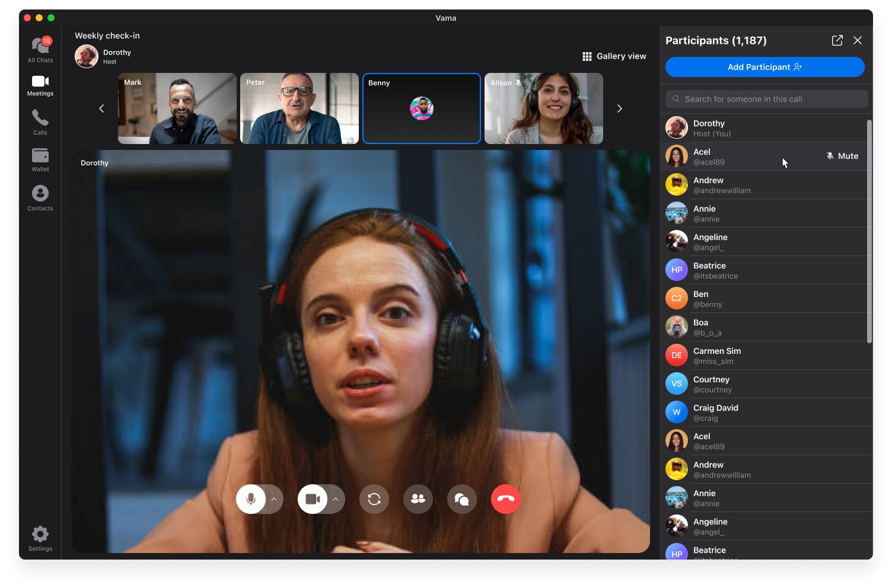Switch to Gallery view

click(x=614, y=56)
